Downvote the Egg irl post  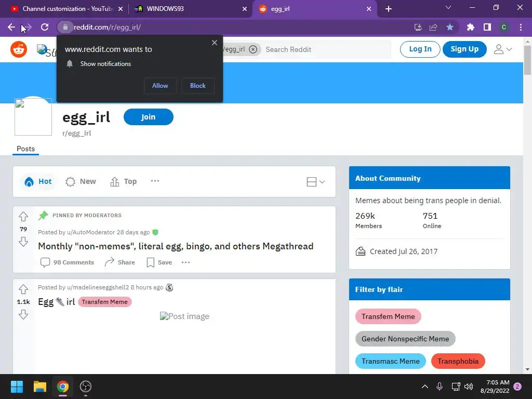[23, 314]
